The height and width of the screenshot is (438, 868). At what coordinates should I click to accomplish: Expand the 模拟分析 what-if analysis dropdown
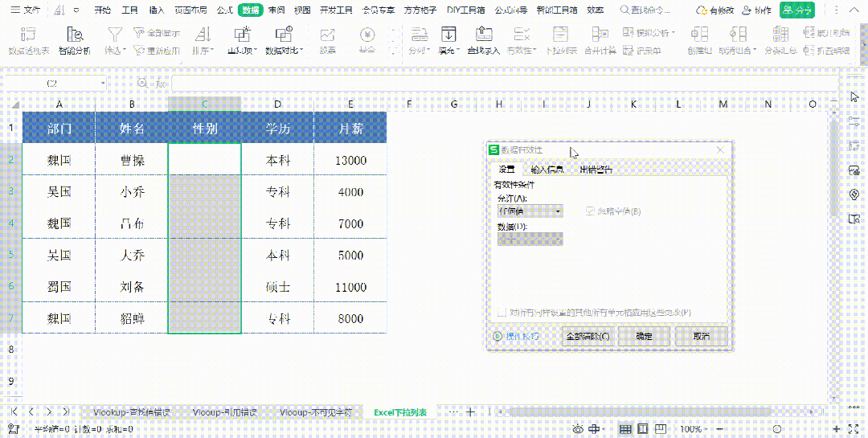674,33
